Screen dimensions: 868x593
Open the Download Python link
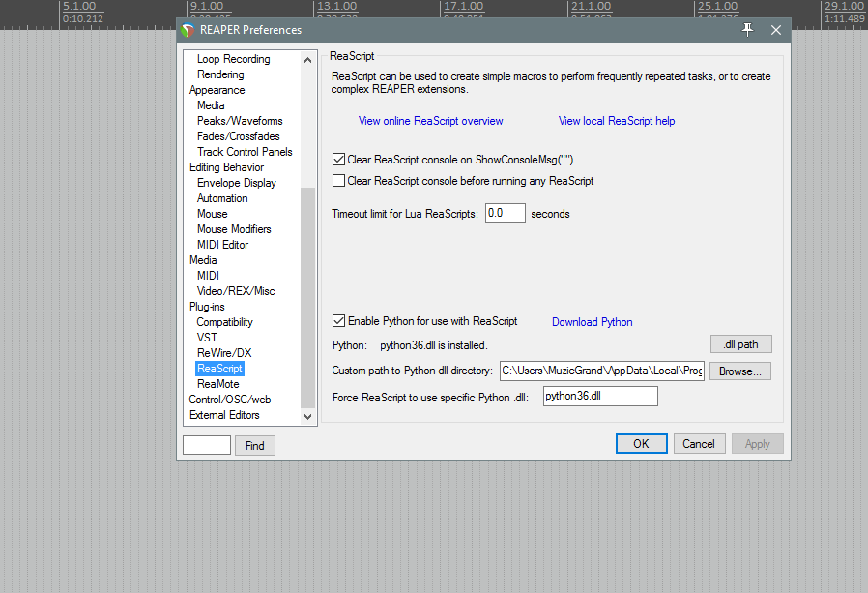point(592,322)
